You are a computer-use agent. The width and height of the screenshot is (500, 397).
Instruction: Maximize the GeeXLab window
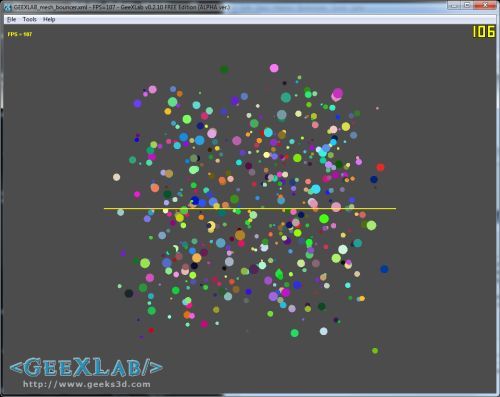tap(467, 5)
